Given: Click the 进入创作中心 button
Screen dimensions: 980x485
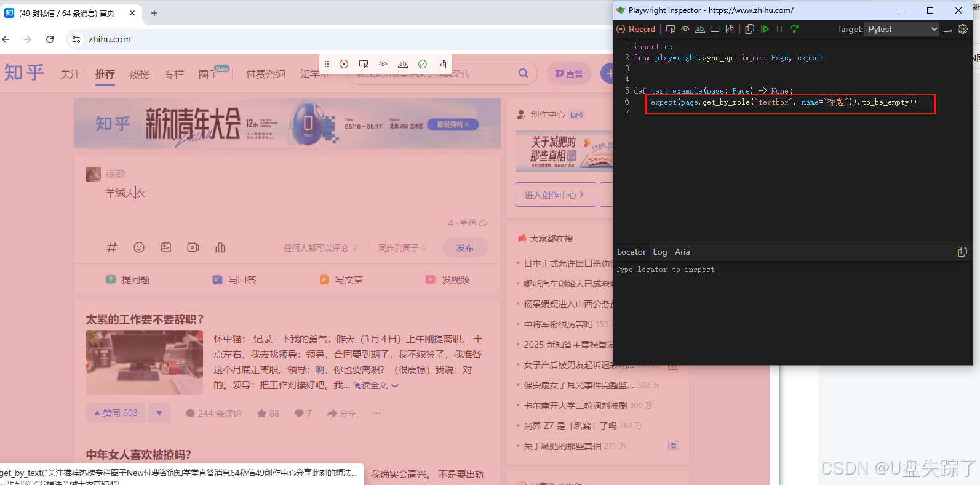Looking at the screenshot, I should point(556,194).
